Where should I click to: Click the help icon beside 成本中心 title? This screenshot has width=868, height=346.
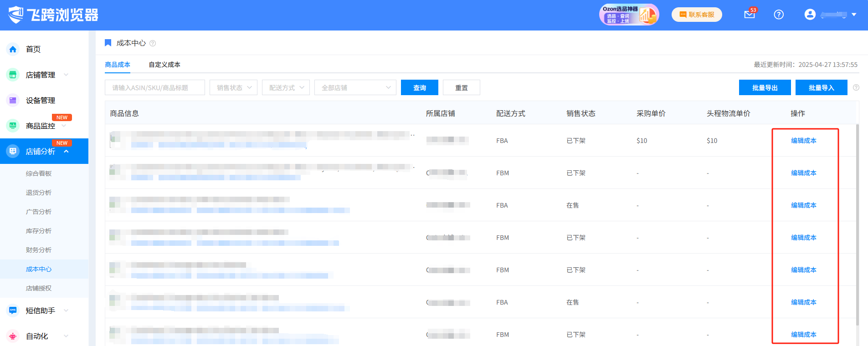153,43
